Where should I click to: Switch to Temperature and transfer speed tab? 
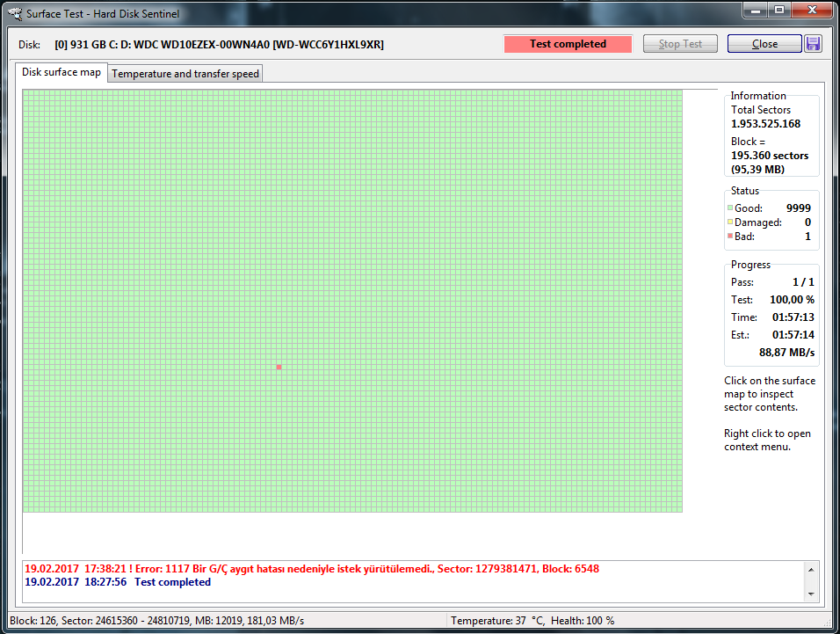click(185, 73)
